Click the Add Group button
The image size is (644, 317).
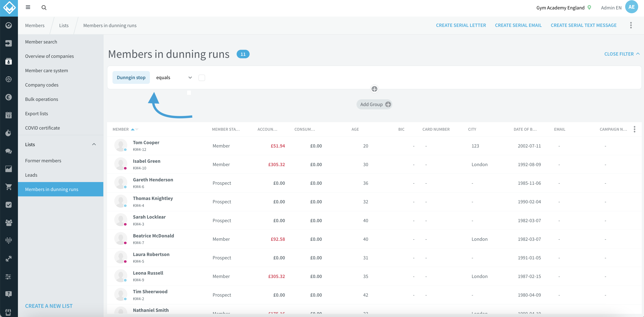coord(374,104)
